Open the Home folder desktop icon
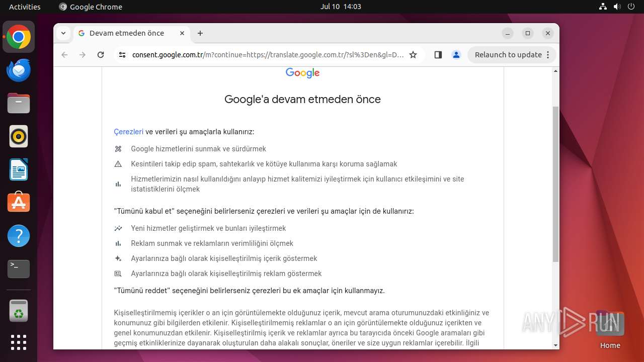The image size is (644, 362). pyautogui.click(x=610, y=329)
